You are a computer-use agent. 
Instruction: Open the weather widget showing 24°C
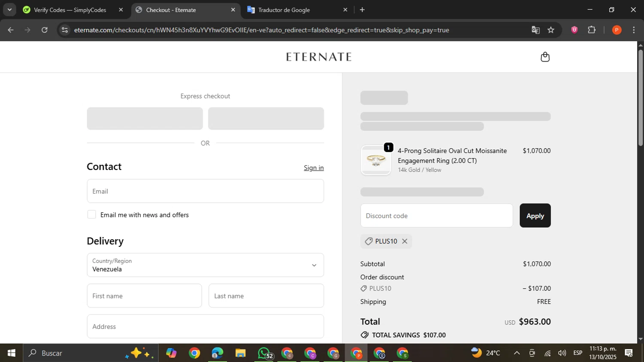[x=486, y=353]
